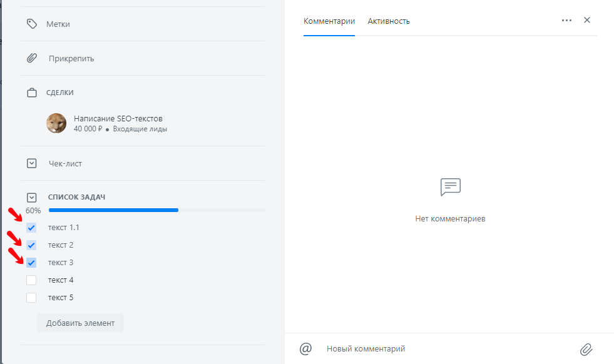Click the 40 000 ₽ deal amount
614x364 pixels.
[88, 129]
